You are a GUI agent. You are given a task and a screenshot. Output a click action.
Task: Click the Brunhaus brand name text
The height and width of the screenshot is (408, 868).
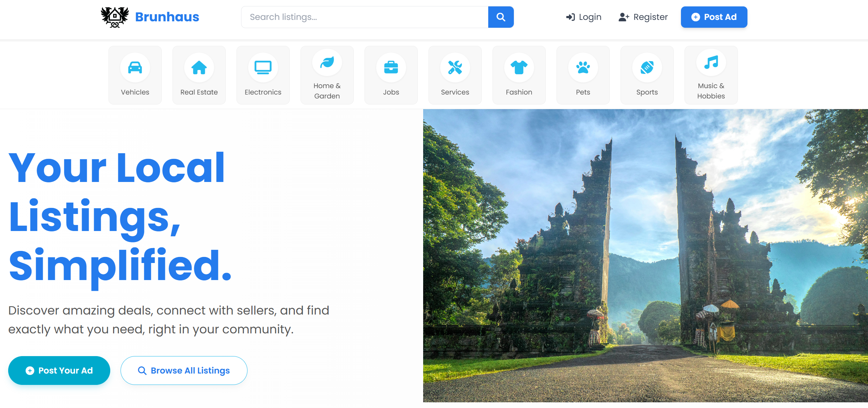click(167, 17)
